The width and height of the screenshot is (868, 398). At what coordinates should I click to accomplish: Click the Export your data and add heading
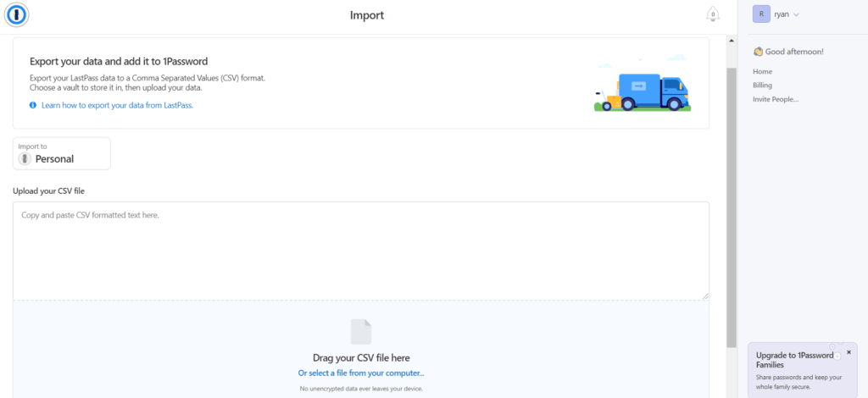119,61
